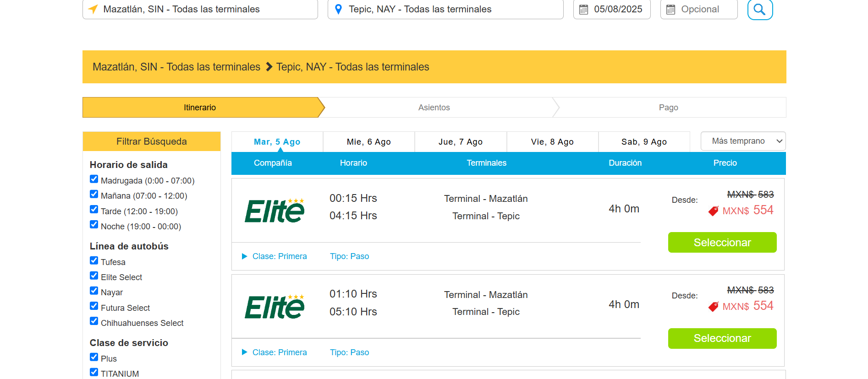Switch to Vie, 8 Ago date tab
The height and width of the screenshot is (379, 868).
point(552,142)
